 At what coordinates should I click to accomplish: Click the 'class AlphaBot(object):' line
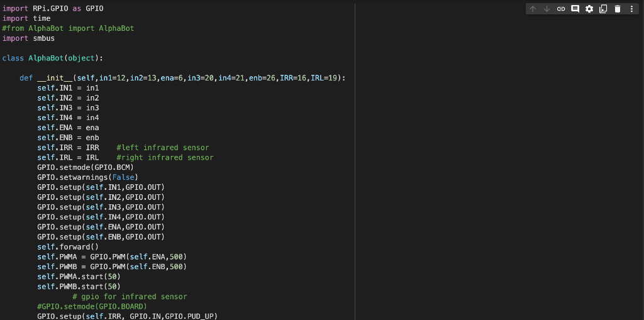(x=53, y=58)
